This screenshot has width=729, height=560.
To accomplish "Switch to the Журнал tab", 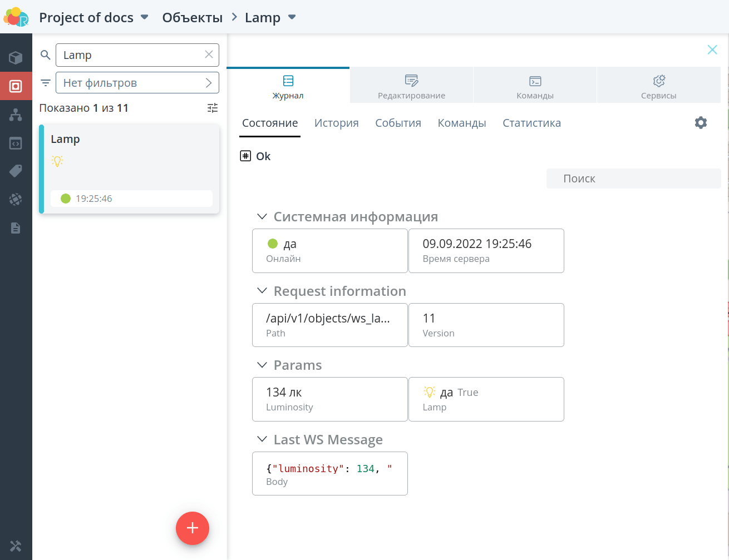I will click(288, 86).
